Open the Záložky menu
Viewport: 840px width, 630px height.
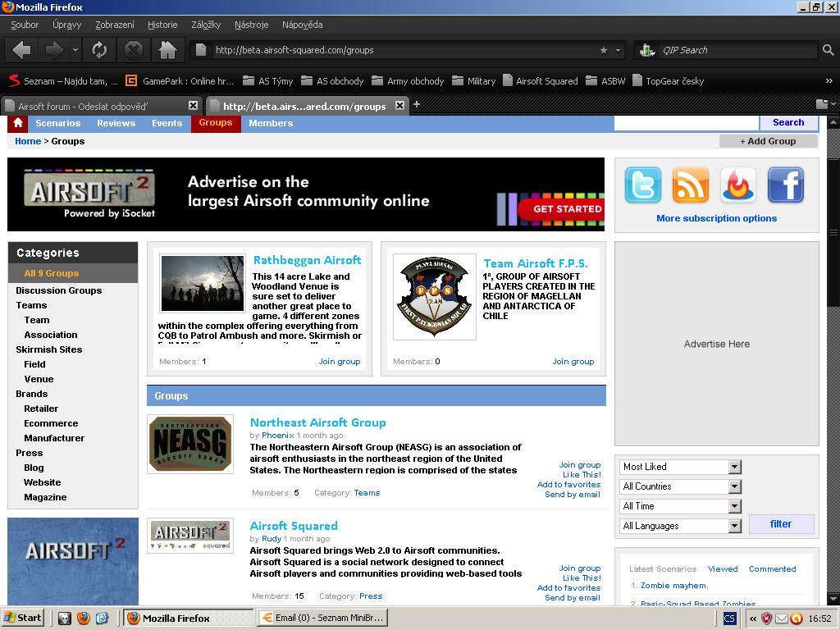pyautogui.click(x=206, y=25)
